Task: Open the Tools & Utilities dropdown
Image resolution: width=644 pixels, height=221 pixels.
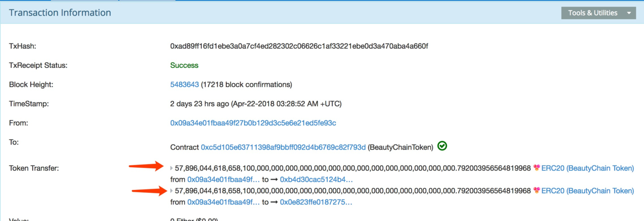Action: [x=599, y=13]
